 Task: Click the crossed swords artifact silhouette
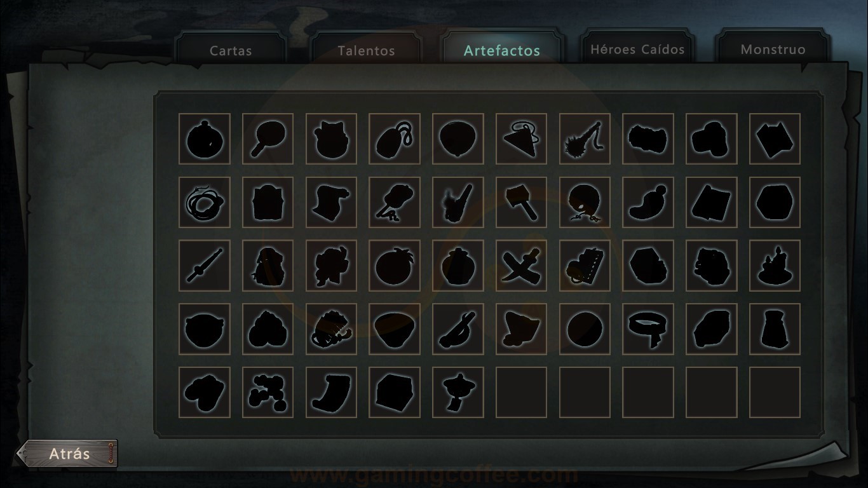522,266
